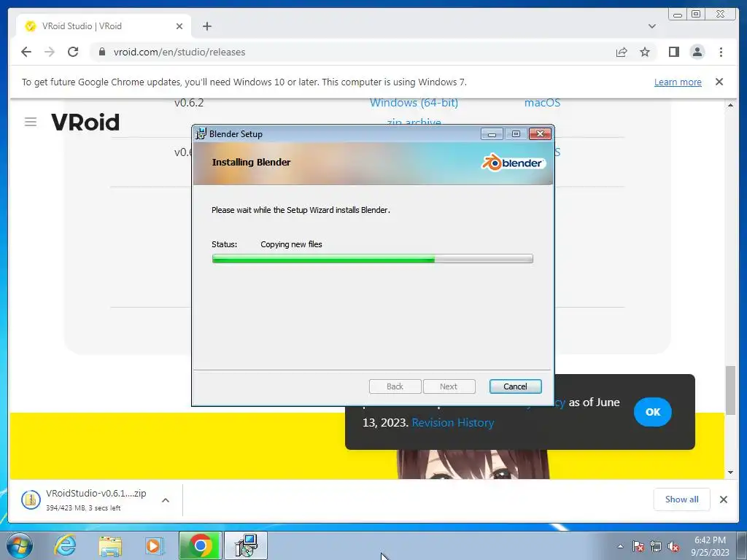Cancel the Blender installation
The width and height of the screenshot is (747, 560).
click(x=516, y=386)
